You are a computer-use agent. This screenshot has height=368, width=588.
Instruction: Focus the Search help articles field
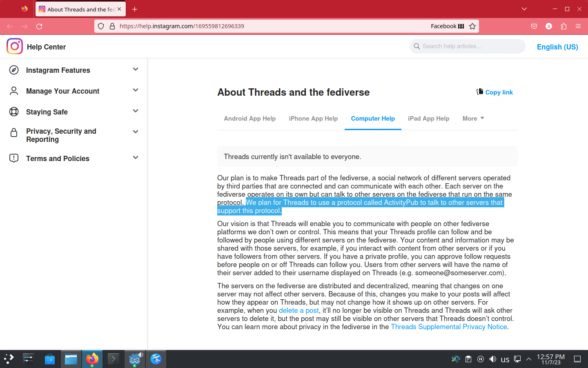tap(468, 46)
